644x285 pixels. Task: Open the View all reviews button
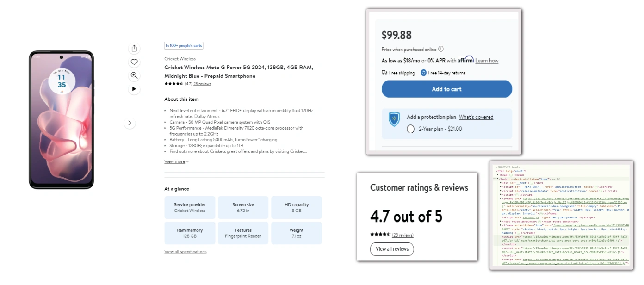click(x=392, y=249)
